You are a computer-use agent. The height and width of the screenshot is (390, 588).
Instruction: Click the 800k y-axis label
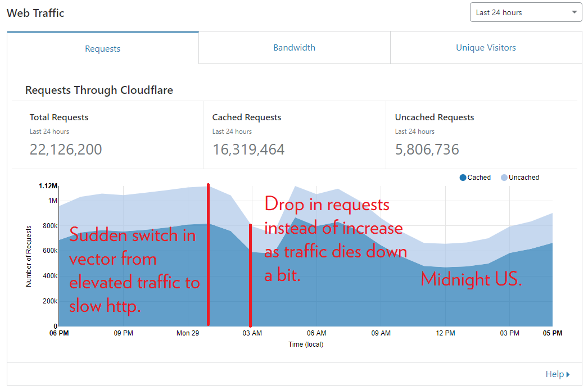point(50,226)
